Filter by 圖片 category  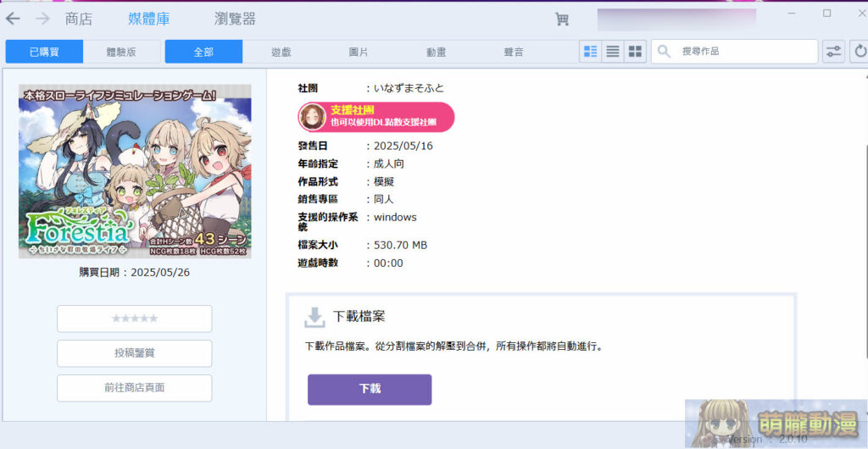click(x=359, y=52)
